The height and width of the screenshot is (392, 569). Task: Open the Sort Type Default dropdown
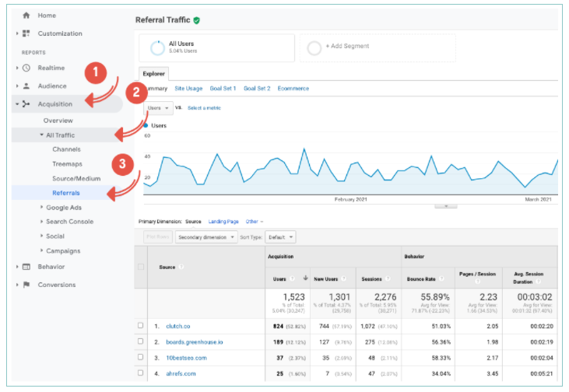point(280,237)
